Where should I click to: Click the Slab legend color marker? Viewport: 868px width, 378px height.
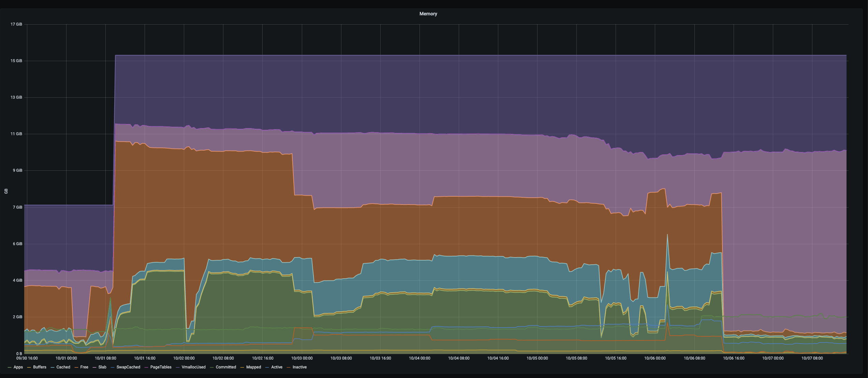tap(94, 367)
